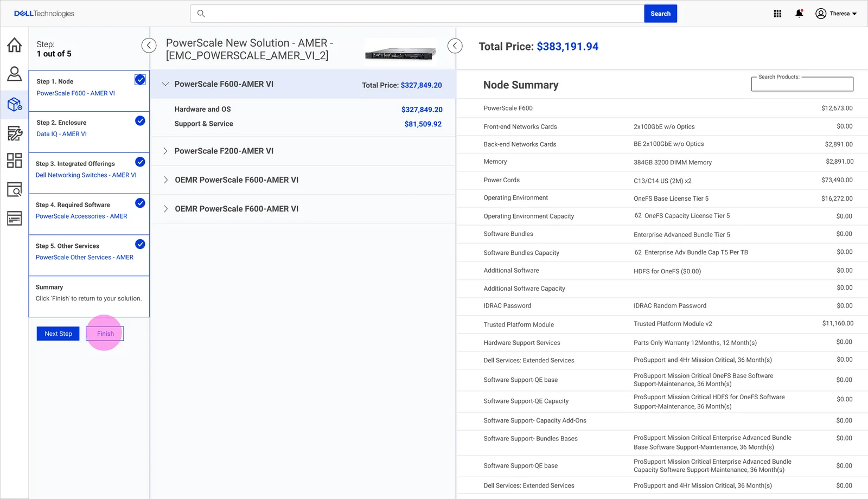Viewport: 868px width, 499px height.
Task: Expand the PowerScale F200-AMER VI section
Action: point(165,151)
